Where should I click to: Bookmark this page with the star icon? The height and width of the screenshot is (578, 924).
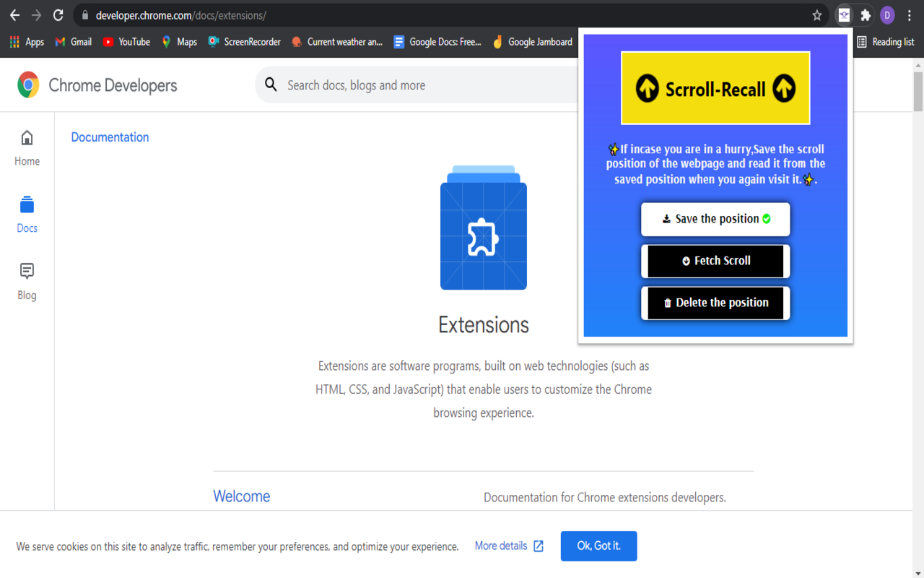pos(816,15)
